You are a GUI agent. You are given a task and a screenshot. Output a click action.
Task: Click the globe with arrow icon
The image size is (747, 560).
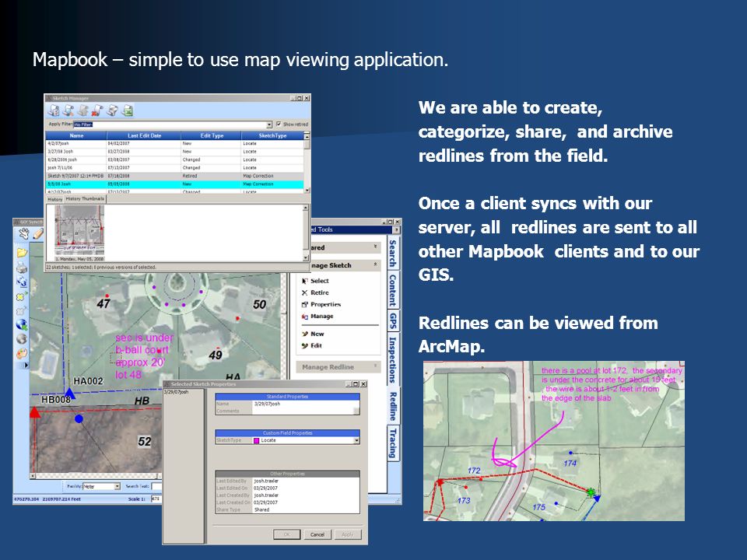point(22,325)
